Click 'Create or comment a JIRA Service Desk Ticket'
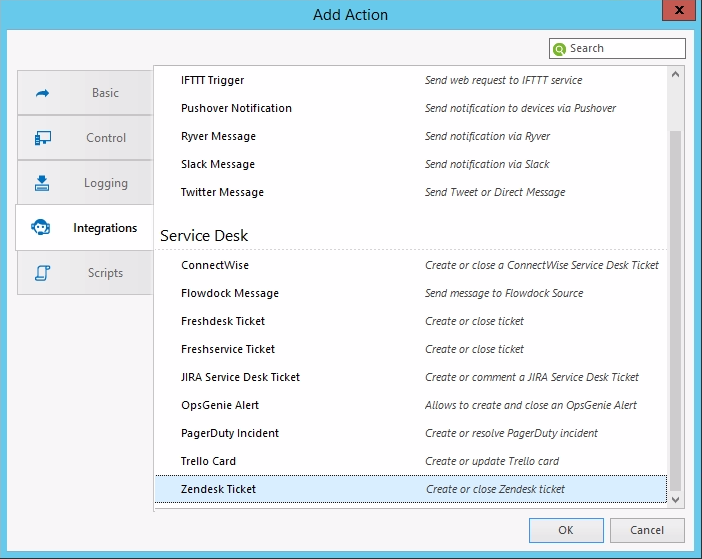 click(532, 377)
